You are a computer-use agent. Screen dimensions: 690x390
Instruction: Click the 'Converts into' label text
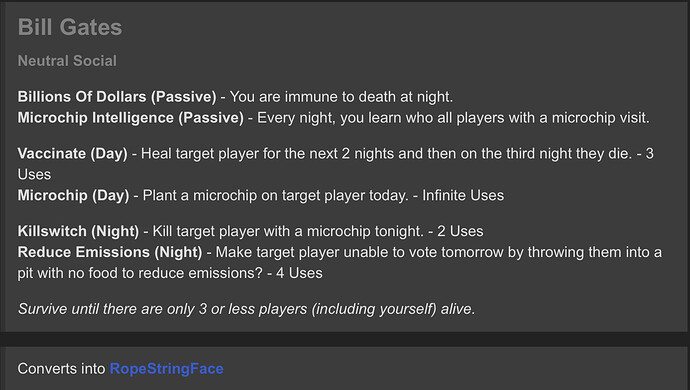(62, 368)
